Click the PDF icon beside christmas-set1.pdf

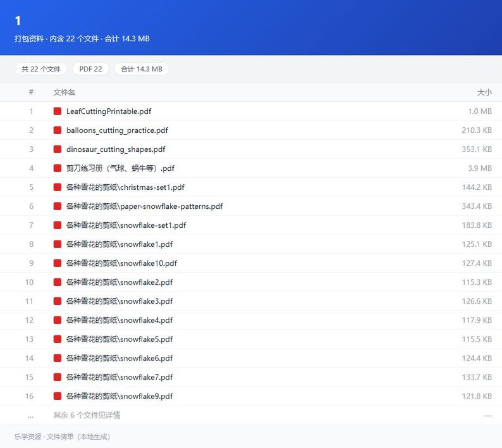[58, 187]
